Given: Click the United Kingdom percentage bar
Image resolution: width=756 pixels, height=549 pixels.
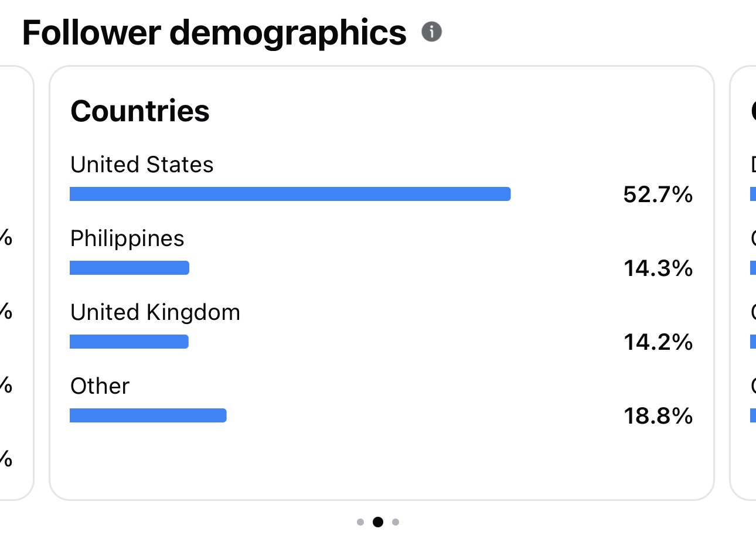Looking at the screenshot, I should pos(129,342).
